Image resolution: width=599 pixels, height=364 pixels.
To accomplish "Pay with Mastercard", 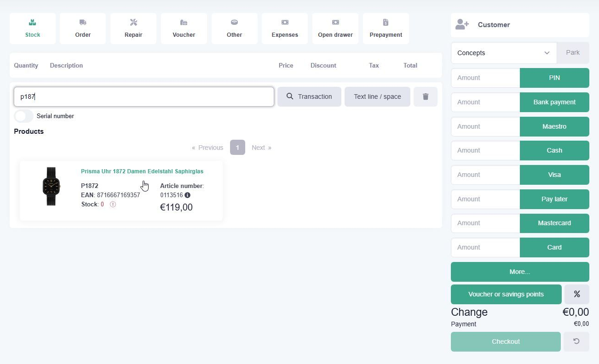I will (554, 223).
